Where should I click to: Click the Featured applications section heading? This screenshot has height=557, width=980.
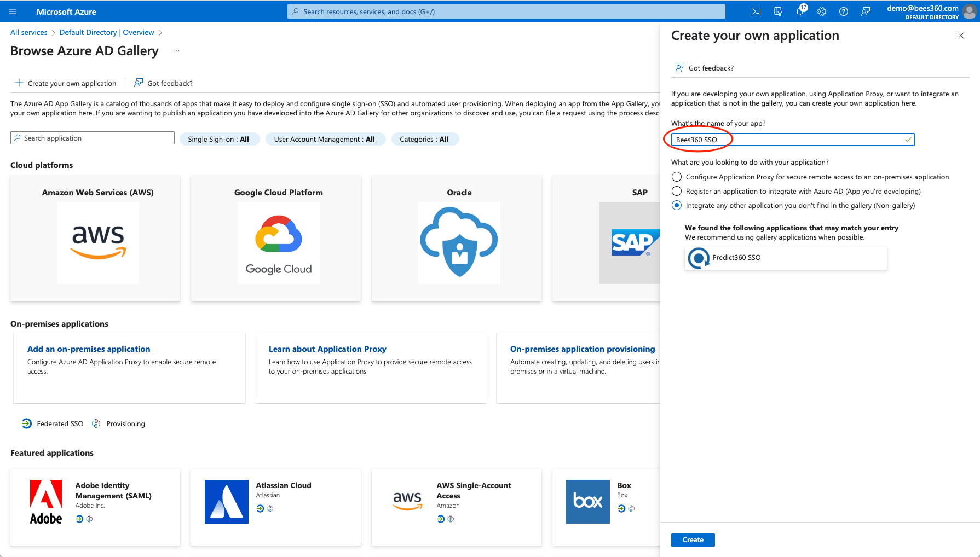pyautogui.click(x=52, y=453)
